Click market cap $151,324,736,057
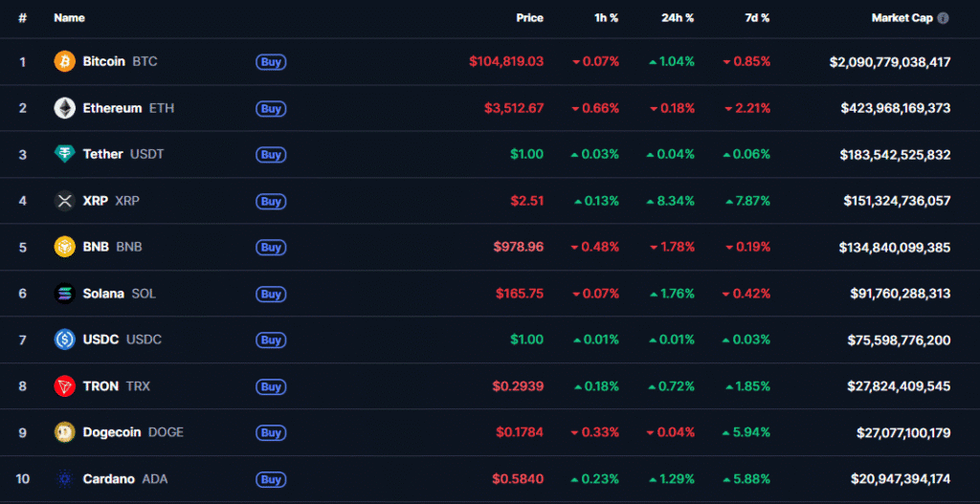Viewport: 980px width, 504px height. [x=897, y=201]
